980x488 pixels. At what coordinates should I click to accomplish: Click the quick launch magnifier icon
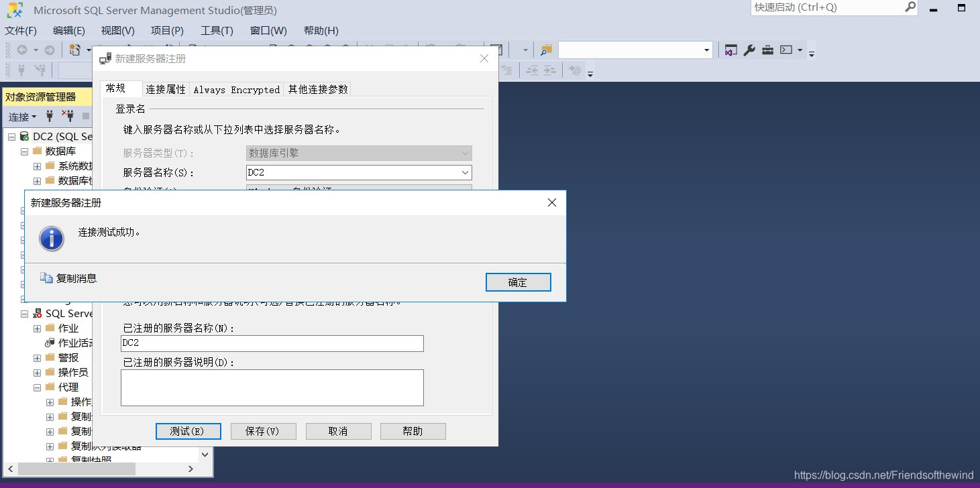click(910, 7)
